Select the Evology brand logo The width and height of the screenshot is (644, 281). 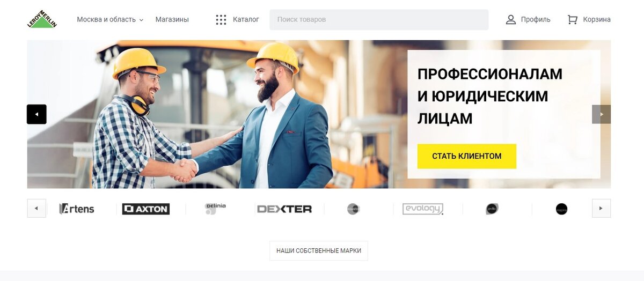click(x=423, y=209)
